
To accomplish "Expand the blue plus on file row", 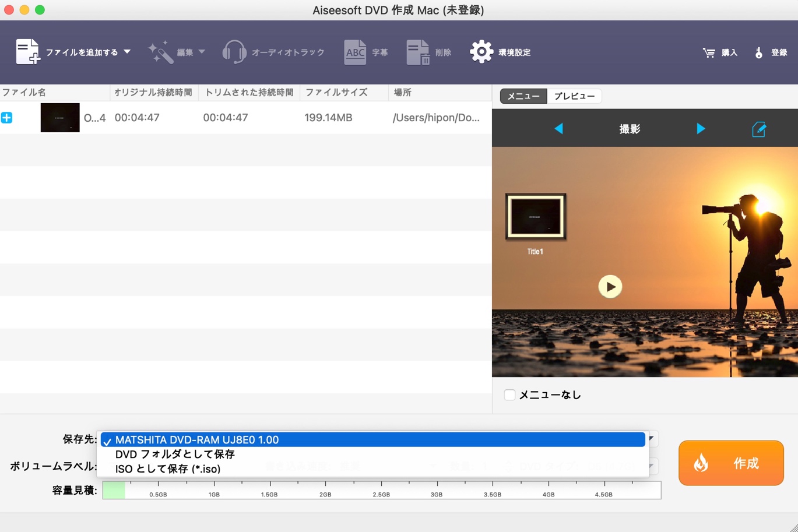I will (x=6, y=118).
